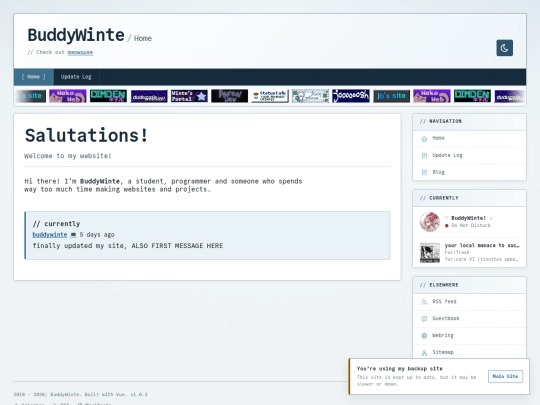Click the Fur:Trash album art thumbnail
The width and height of the screenshot is (540, 405).
coord(430,252)
